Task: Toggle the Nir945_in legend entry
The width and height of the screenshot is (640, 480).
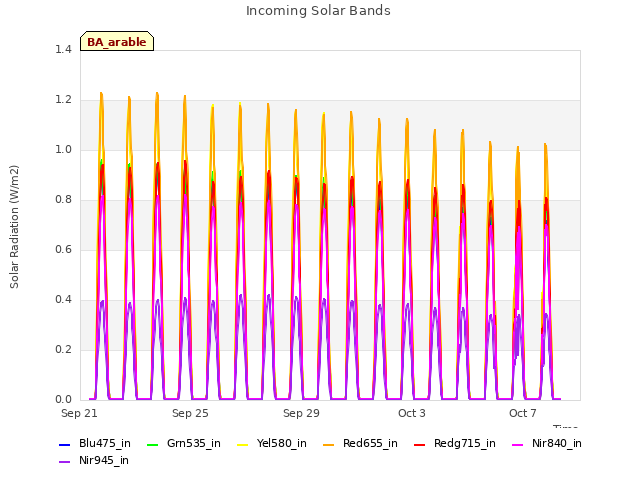Action: (x=94, y=461)
